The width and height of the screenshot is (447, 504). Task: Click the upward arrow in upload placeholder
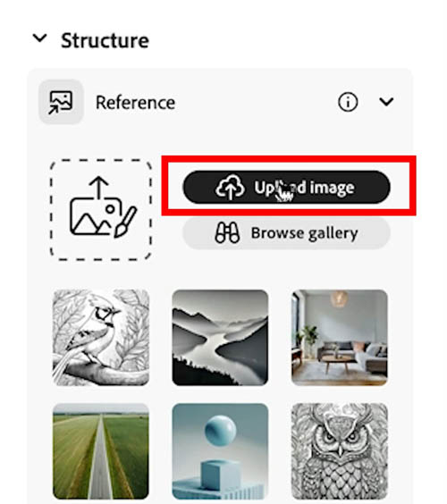[x=98, y=188]
